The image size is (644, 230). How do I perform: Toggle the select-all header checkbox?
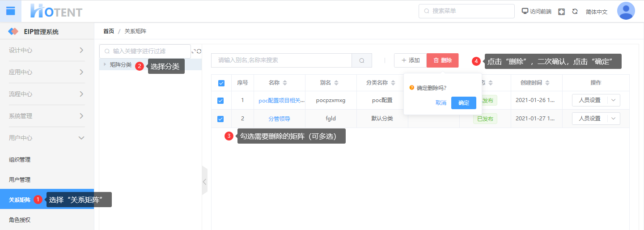(x=221, y=83)
